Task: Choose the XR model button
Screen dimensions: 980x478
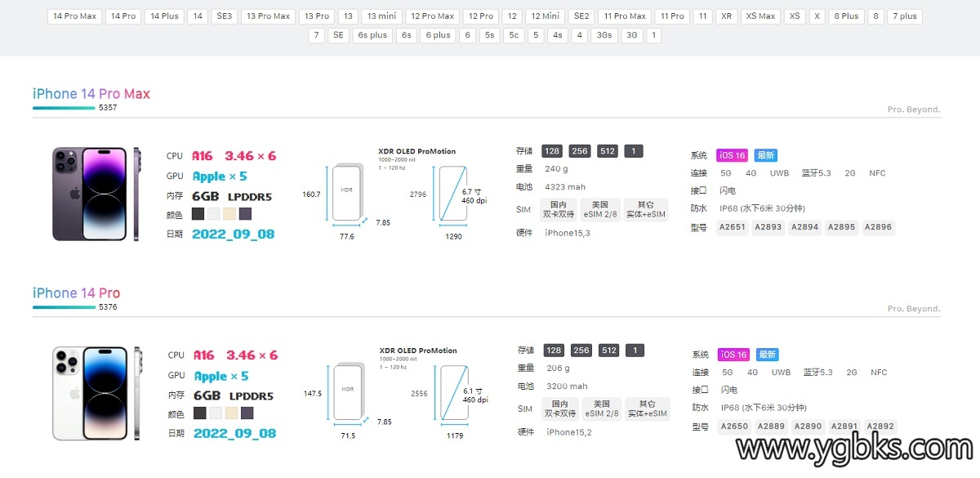Action: pyautogui.click(x=727, y=16)
